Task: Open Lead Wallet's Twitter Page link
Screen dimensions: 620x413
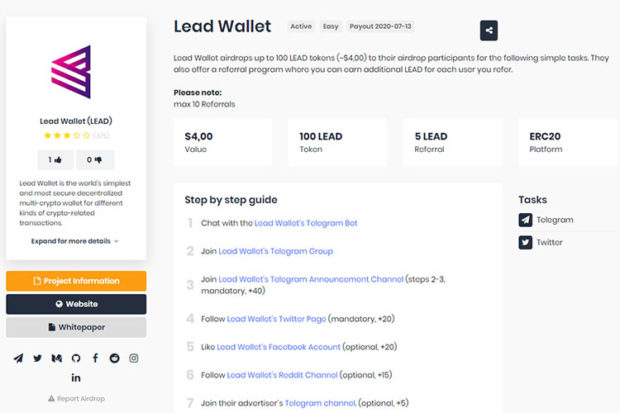Action: click(x=276, y=319)
